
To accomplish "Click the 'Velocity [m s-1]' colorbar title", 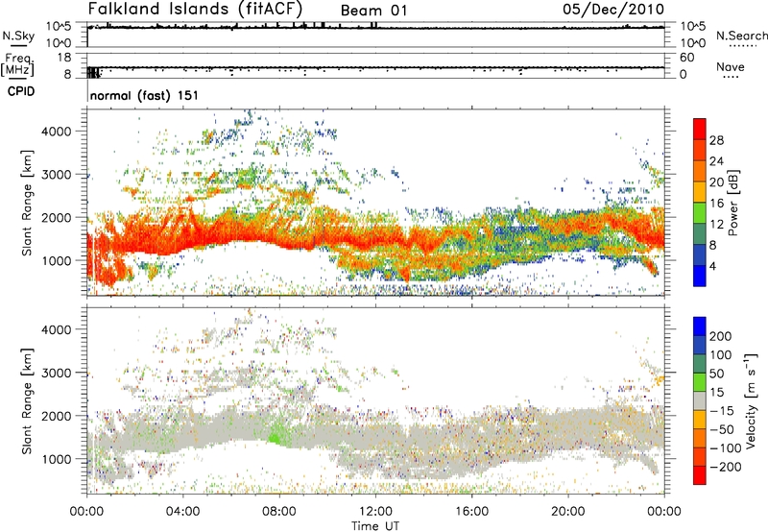I will (751, 399).
